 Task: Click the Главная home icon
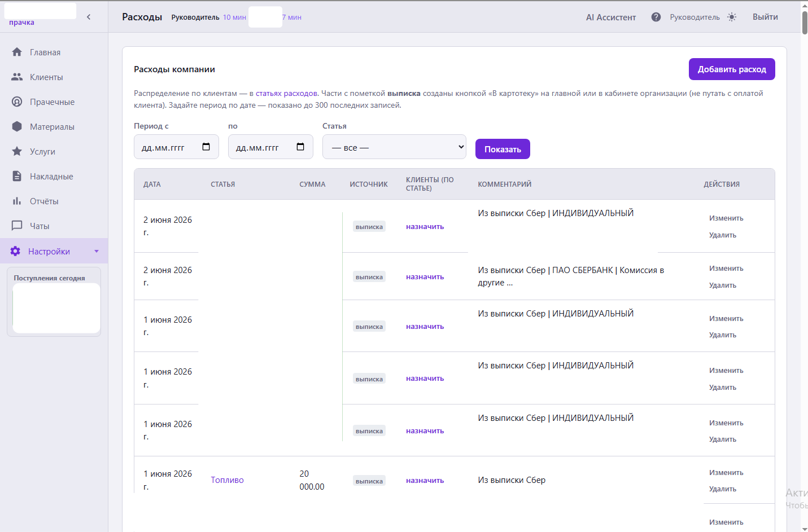coord(17,52)
